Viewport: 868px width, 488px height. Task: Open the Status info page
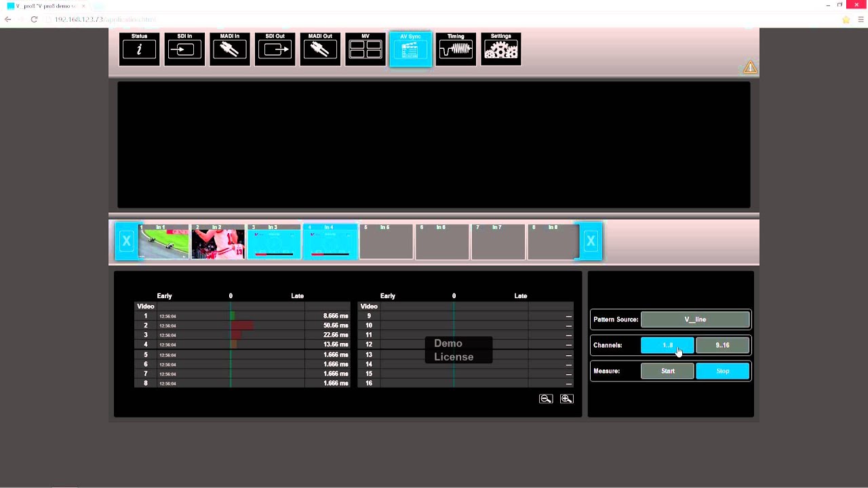139,49
